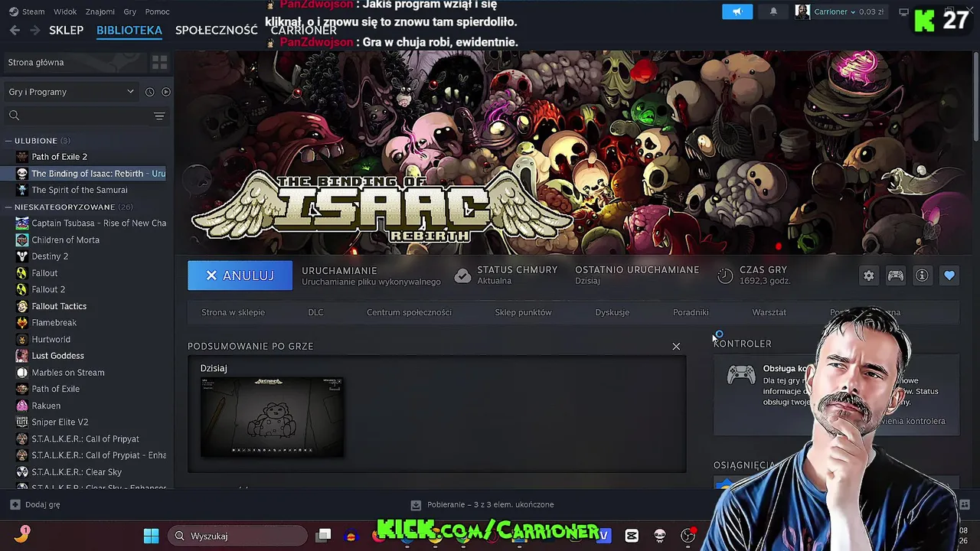Image resolution: width=980 pixels, height=551 pixels.
Task: Click the Hurtworld game icon
Action: point(22,339)
